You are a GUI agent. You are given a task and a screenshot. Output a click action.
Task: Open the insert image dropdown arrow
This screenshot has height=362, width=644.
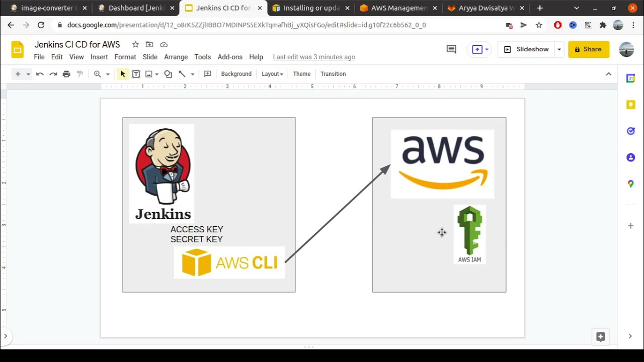click(x=157, y=74)
